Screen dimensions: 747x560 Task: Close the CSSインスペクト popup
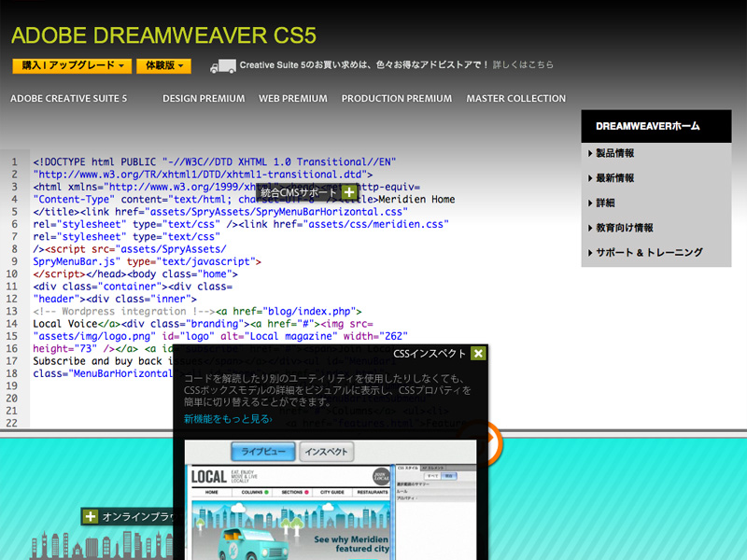(x=478, y=354)
